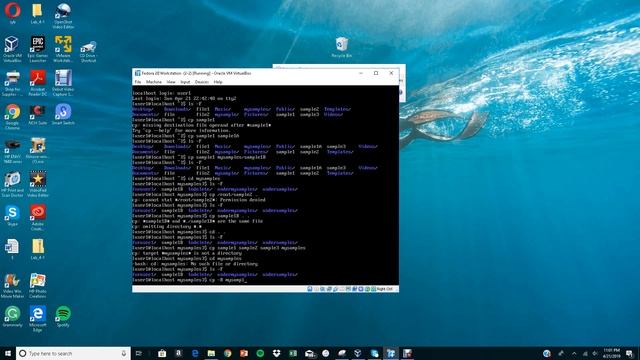This screenshot has height=360, width=640.
Task: Open the volume control in system tray
Action: point(595,353)
